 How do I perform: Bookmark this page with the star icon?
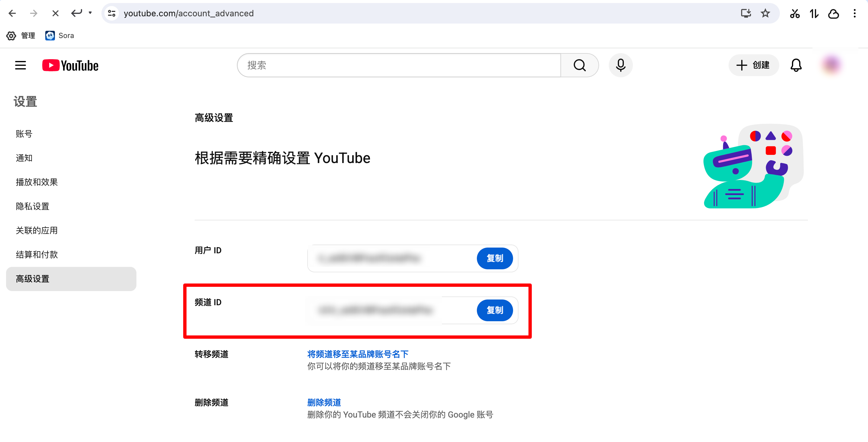[765, 14]
